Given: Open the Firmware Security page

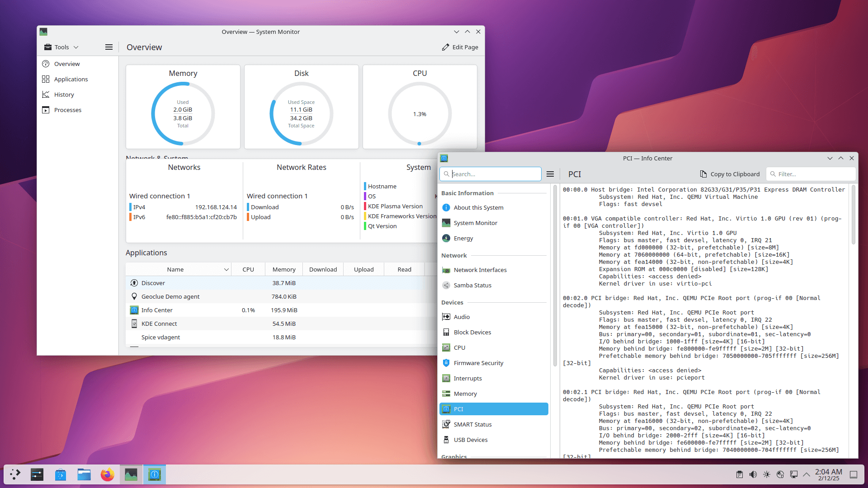Looking at the screenshot, I should click(478, 363).
